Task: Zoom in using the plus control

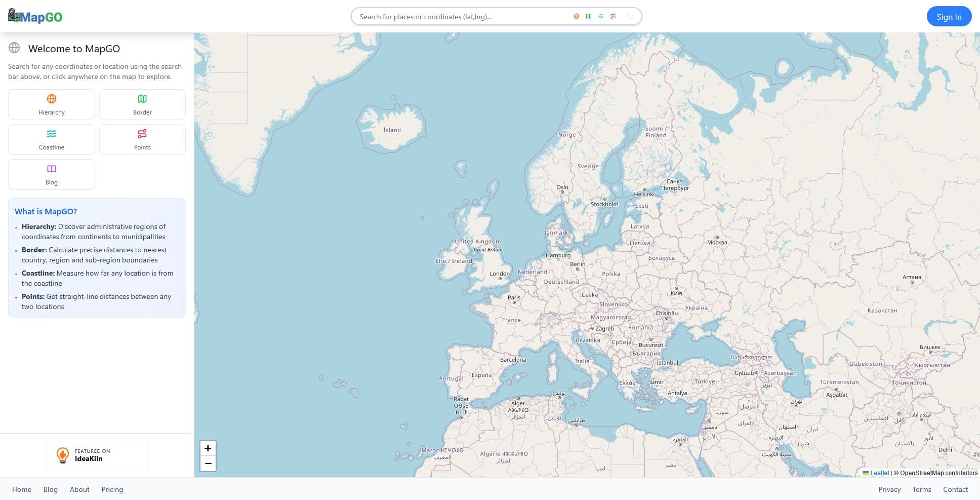Action: pos(208,448)
